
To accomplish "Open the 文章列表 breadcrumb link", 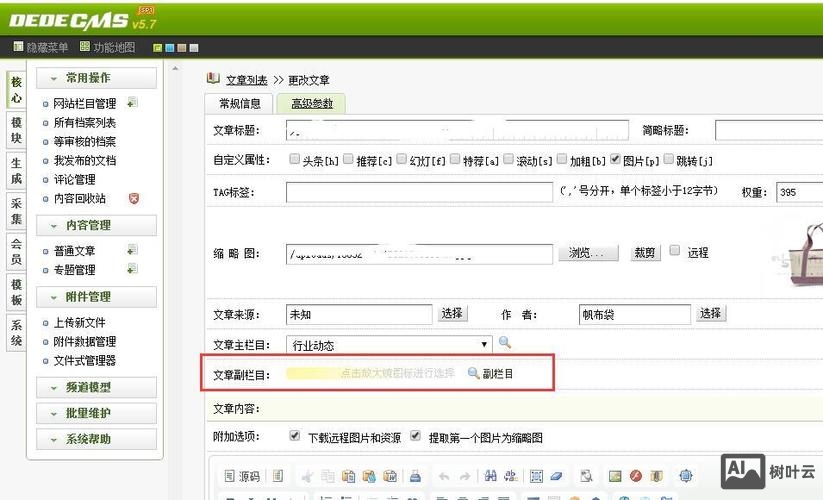I will point(247,80).
